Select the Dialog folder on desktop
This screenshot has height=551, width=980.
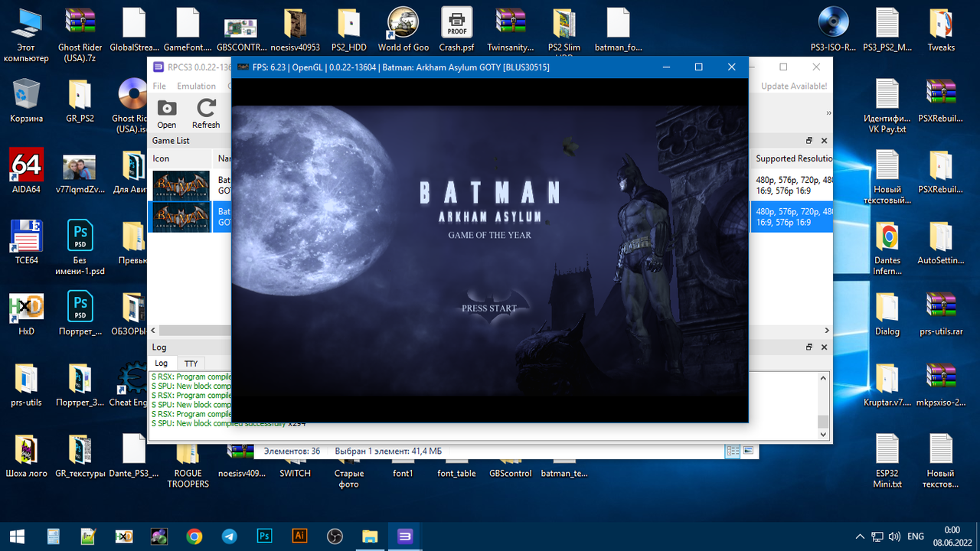point(887,314)
